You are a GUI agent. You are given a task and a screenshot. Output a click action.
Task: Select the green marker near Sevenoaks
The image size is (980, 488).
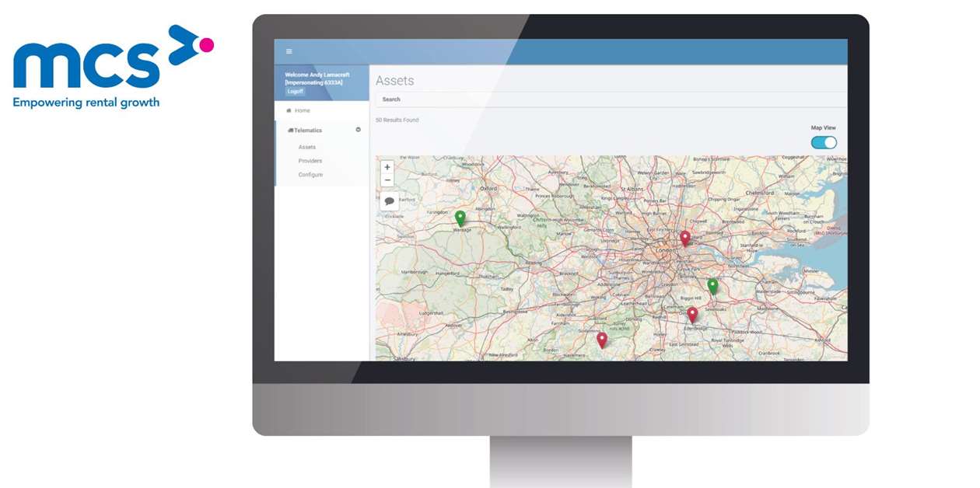pos(712,284)
